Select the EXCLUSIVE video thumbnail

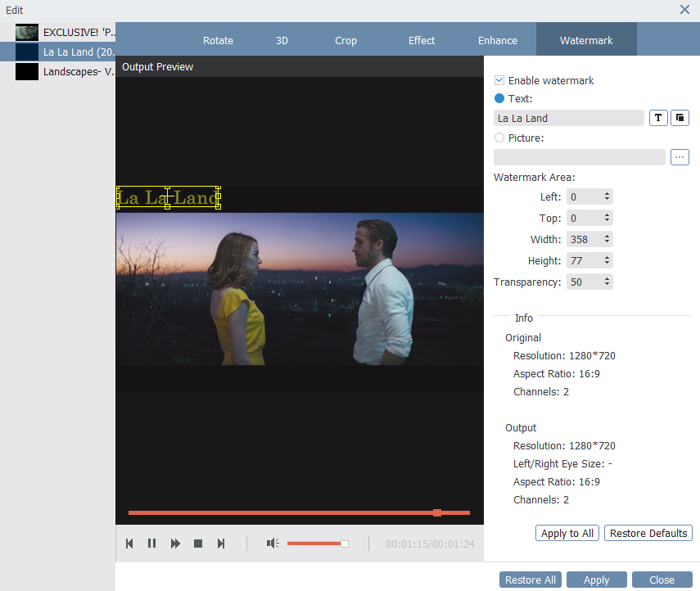(27, 32)
